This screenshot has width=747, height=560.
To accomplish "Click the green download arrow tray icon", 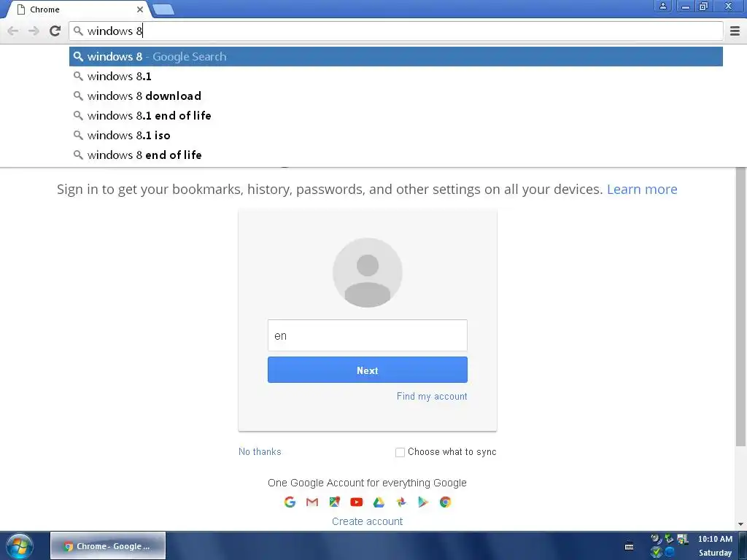I will click(670, 539).
